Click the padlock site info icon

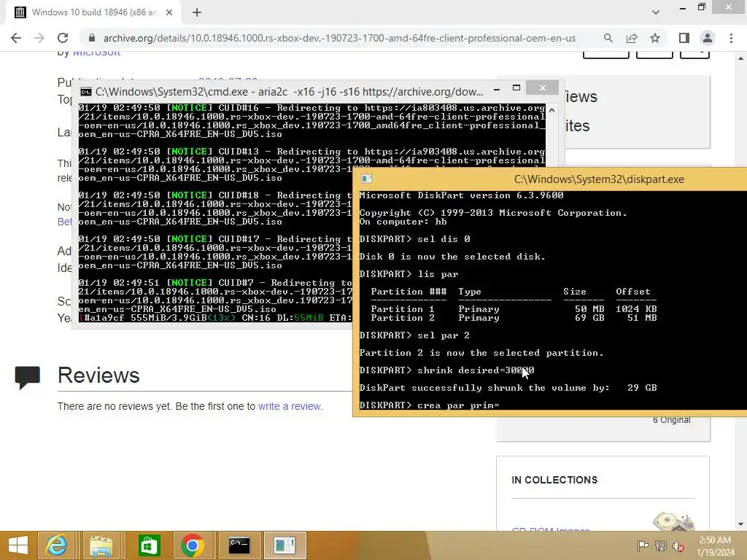tap(92, 38)
